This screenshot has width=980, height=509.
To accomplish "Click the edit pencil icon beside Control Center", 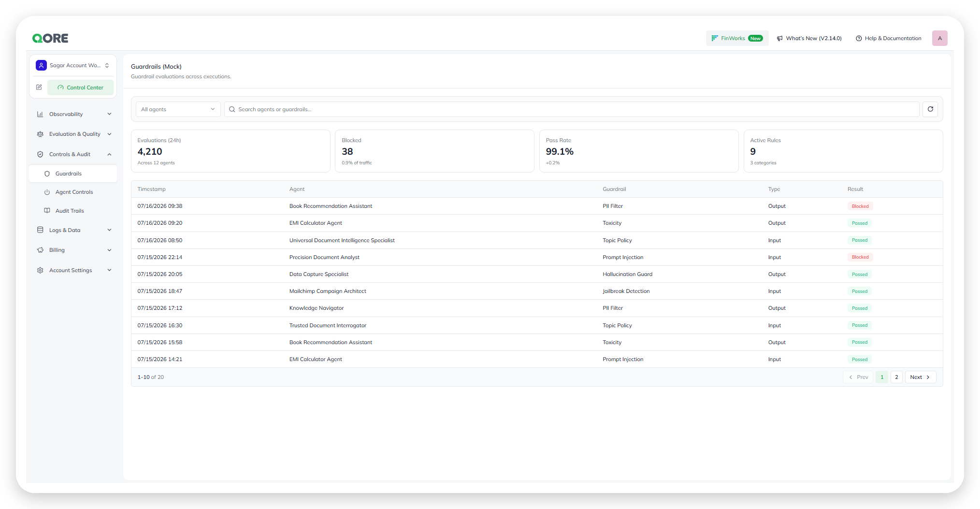I will 39,87.
